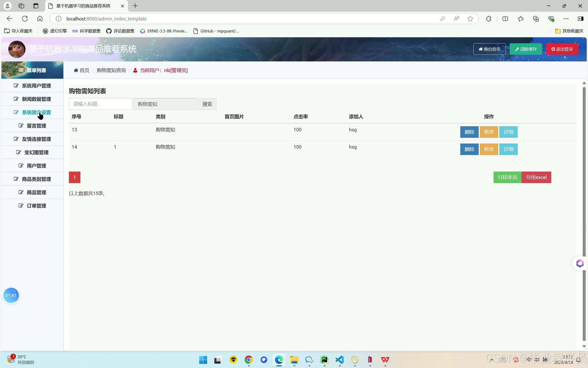
Task: Add page to favorites star icon
Action: (470, 19)
